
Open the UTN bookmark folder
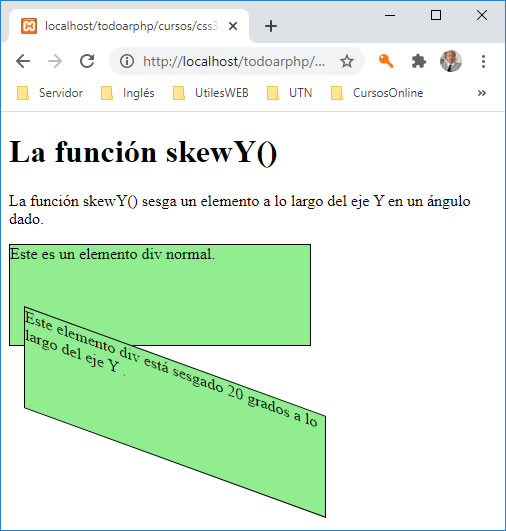point(289,93)
